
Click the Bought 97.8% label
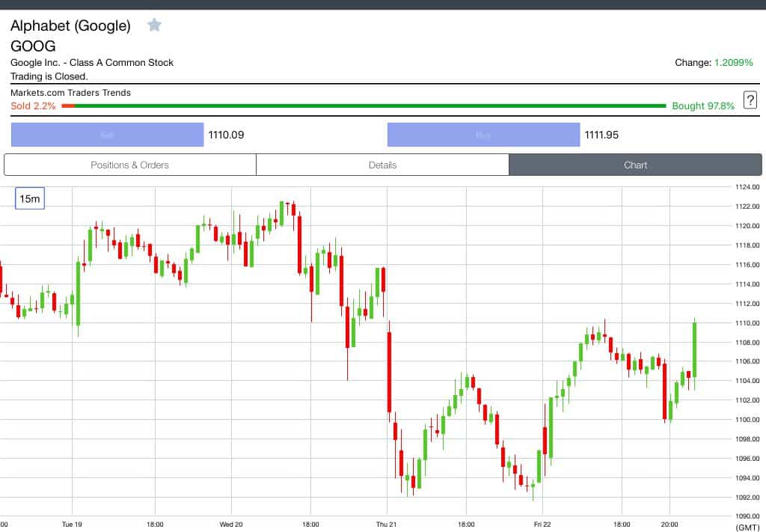coord(703,106)
